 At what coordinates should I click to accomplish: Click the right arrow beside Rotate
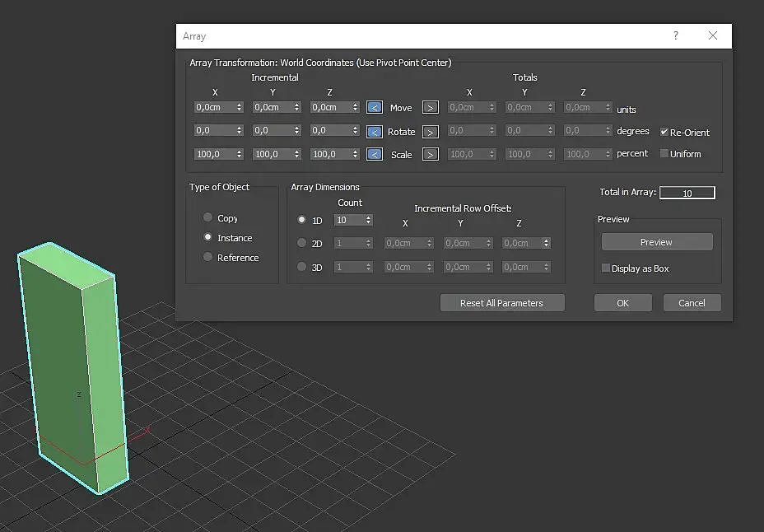click(x=431, y=132)
